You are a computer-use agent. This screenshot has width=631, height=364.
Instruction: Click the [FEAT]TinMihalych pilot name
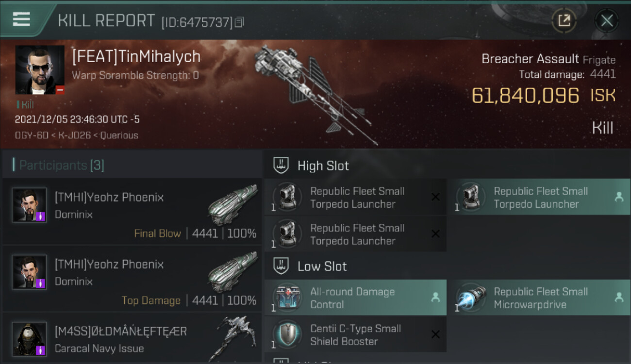click(x=136, y=57)
